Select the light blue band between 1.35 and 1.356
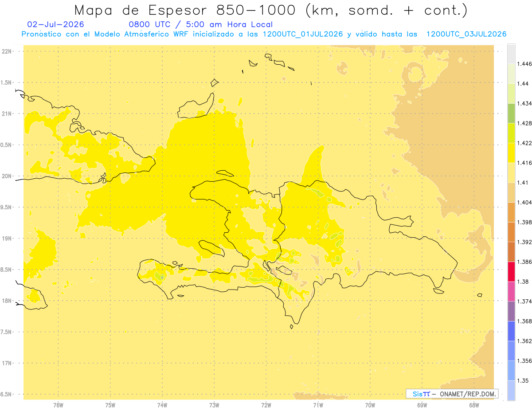 [x=511, y=371]
